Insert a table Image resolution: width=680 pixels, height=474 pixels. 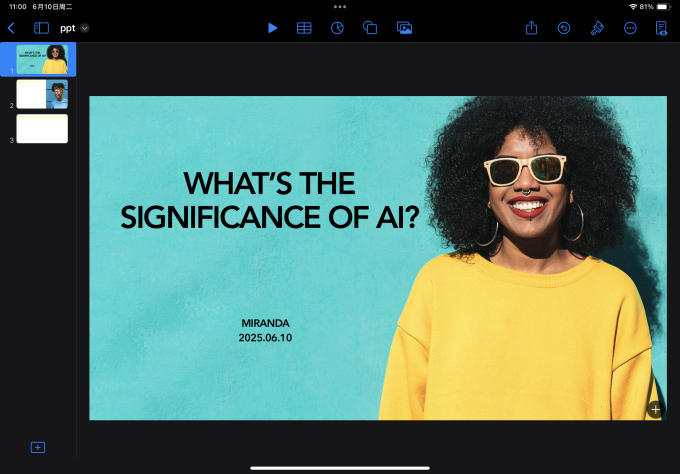coord(304,28)
